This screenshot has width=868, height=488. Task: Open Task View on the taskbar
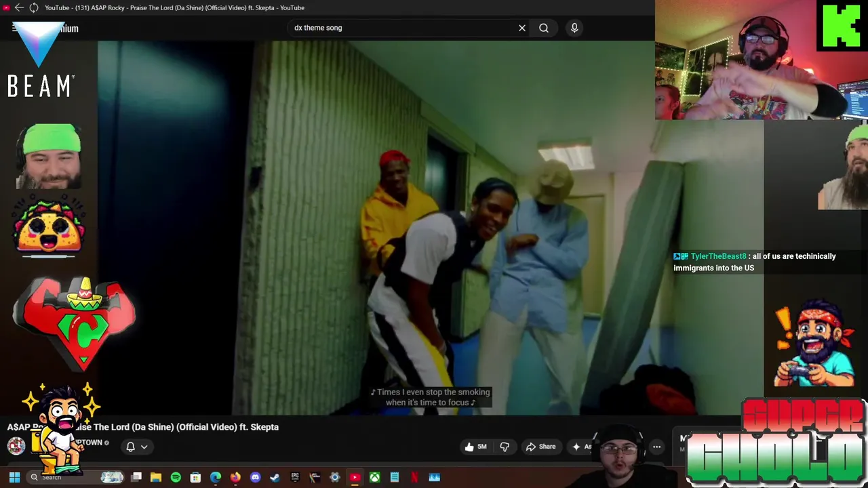coord(136,477)
